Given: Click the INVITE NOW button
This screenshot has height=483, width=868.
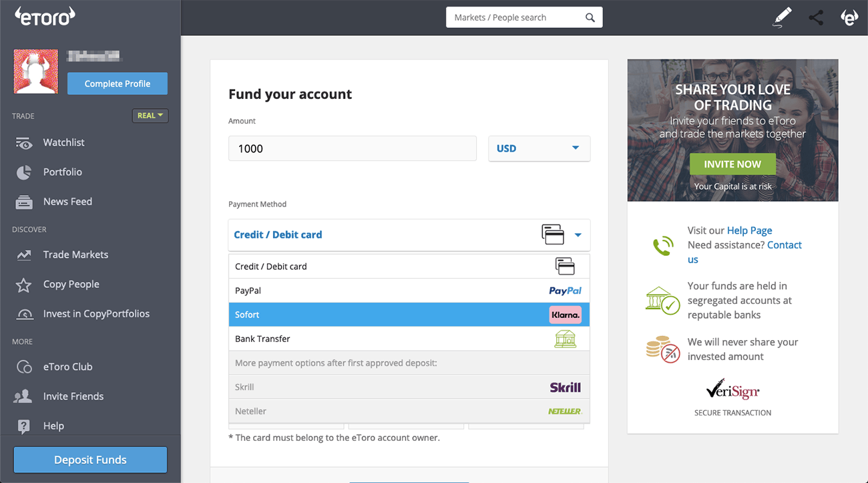Looking at the screenshot, I should [x=732, y=164].
